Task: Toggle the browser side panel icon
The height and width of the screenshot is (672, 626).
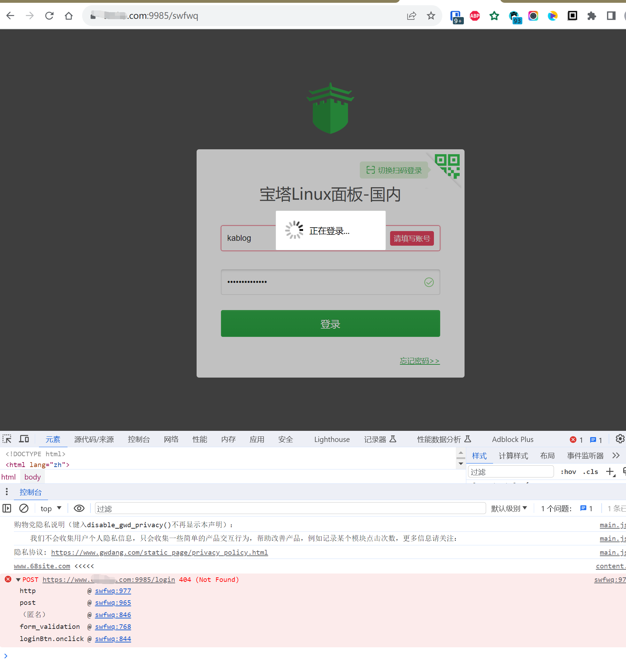Action: point(611,16)
